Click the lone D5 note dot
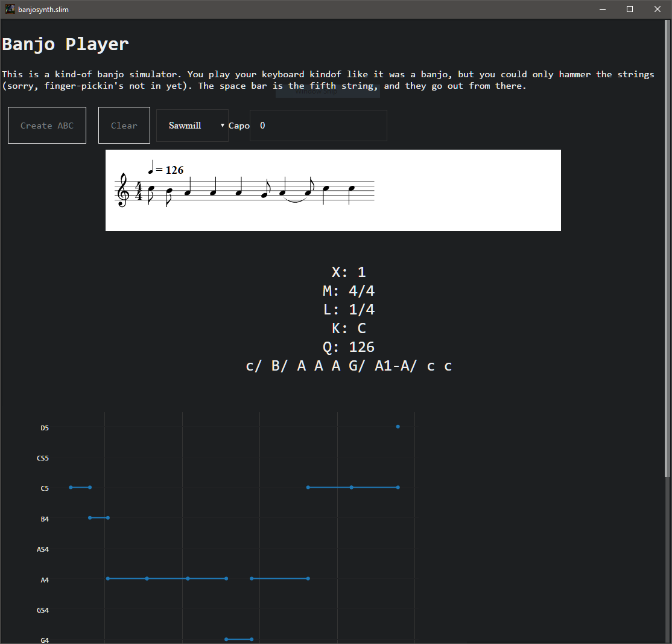The image size is (672, 644). 398,426
